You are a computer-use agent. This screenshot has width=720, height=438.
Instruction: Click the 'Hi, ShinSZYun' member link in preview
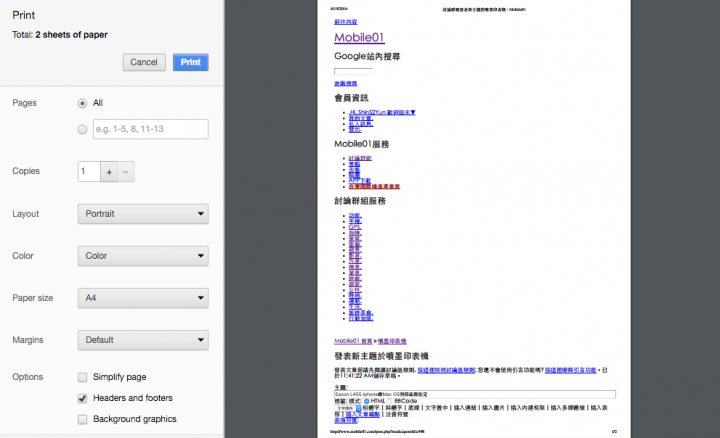pos(382,112)
